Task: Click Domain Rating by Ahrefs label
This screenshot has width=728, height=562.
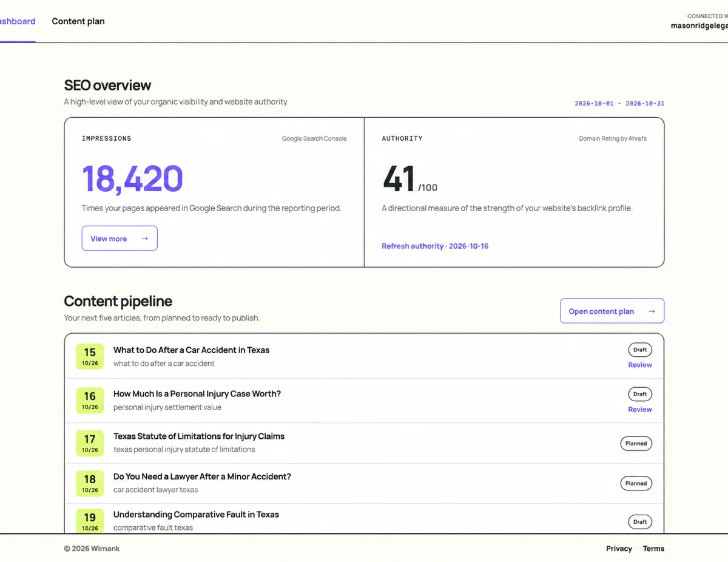Action: coord(613,139)
